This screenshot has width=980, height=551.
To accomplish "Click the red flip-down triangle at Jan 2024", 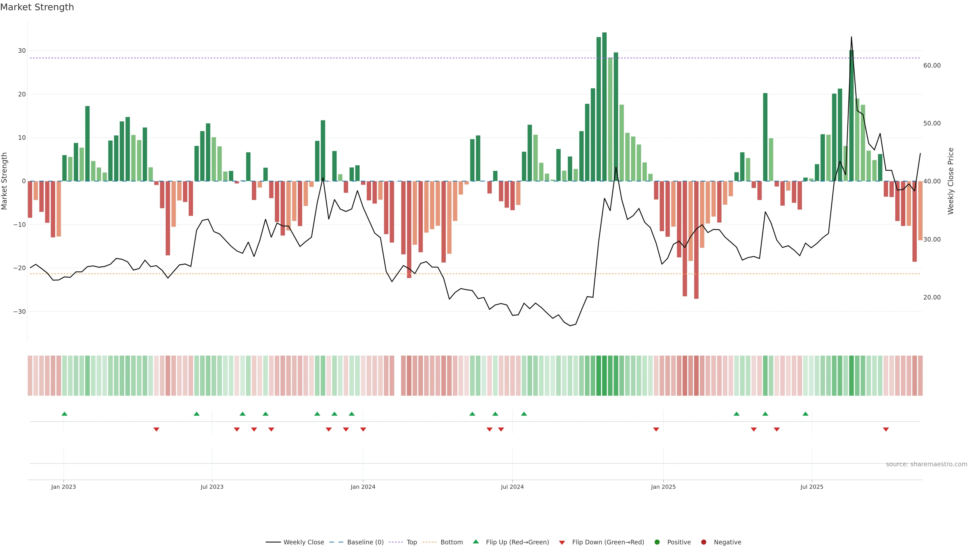I will (x=363, y=429).
